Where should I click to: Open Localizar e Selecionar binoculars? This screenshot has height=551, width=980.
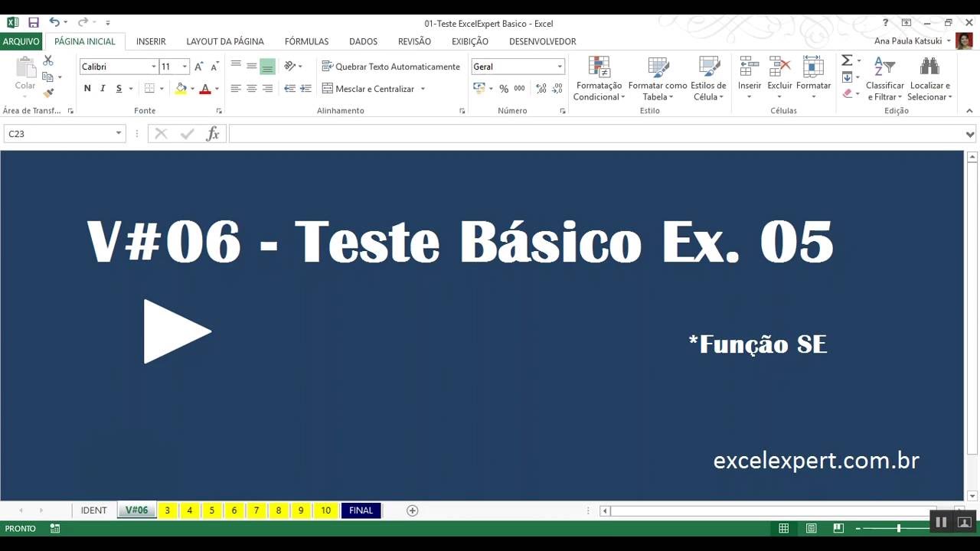929,79
